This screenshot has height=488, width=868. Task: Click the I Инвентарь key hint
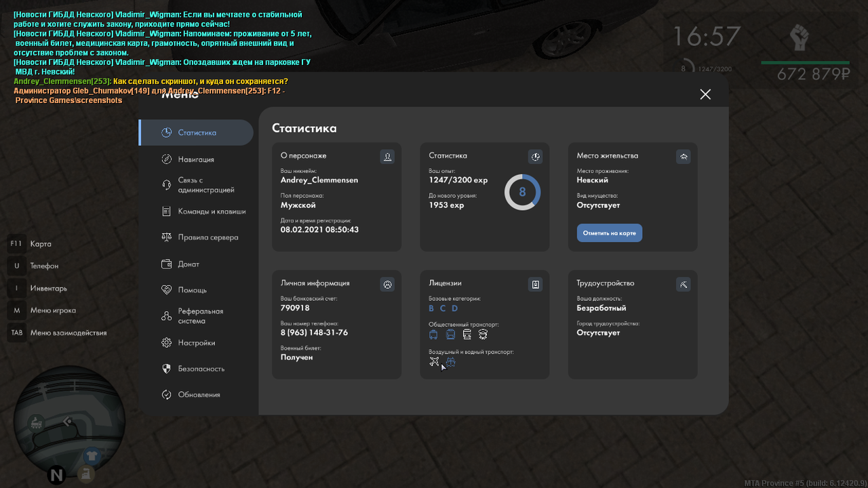pyautogui.click(x=37, y=288)
